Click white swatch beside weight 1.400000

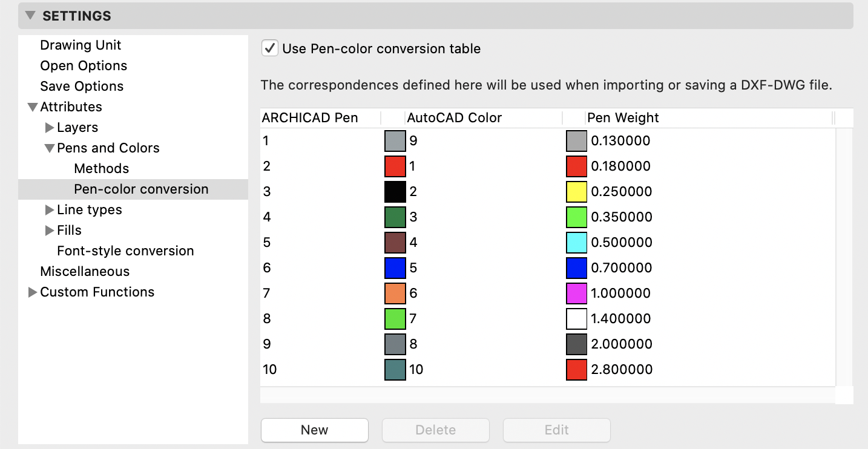[577, 319]
